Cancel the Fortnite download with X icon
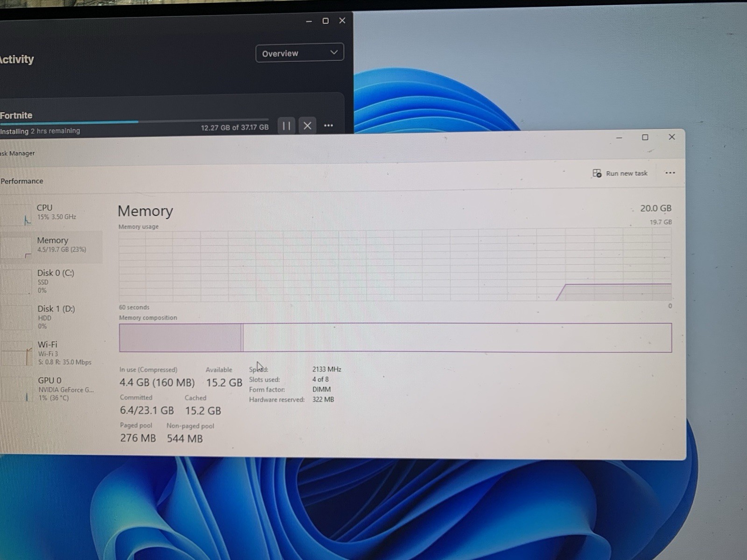The width and height of the screenshot is (747, 560). click(x=307, y=126)
